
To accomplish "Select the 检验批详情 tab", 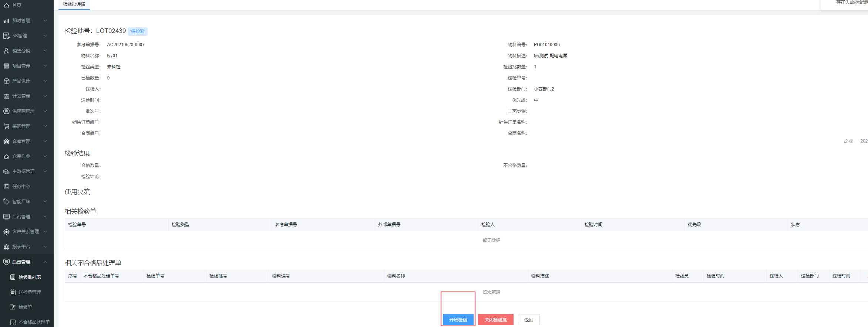I will coord(74,4).
